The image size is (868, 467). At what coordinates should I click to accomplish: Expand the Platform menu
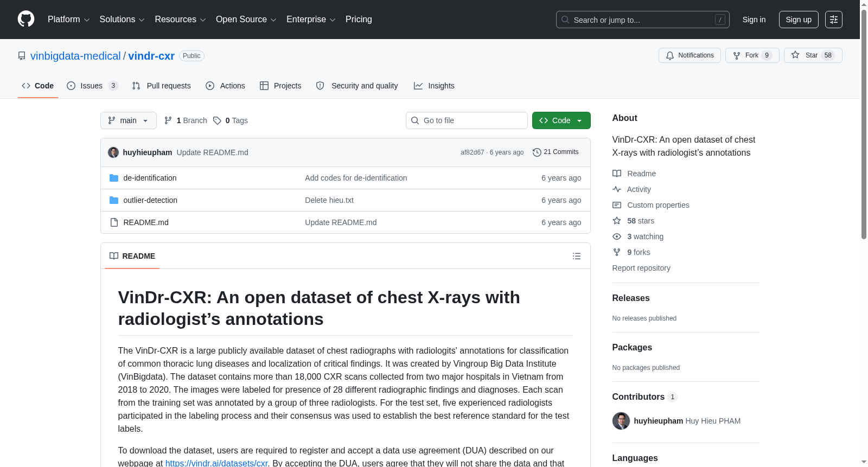point(69,20)
